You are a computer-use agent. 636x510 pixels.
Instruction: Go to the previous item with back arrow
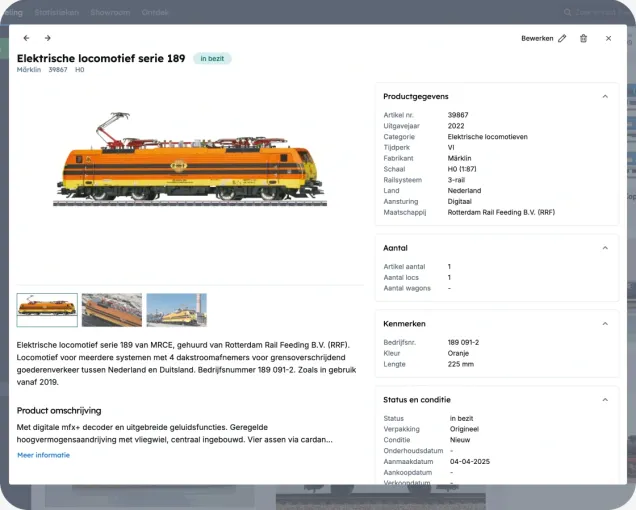coord(26,38)
